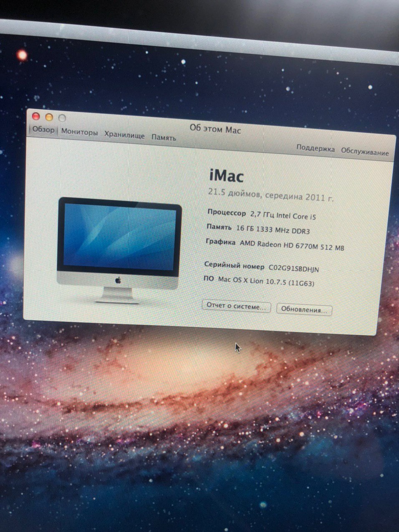The width and height of the screenshot is (399, 532).
Task: Minimize window with the yellow button
Action: click(49, 117)
